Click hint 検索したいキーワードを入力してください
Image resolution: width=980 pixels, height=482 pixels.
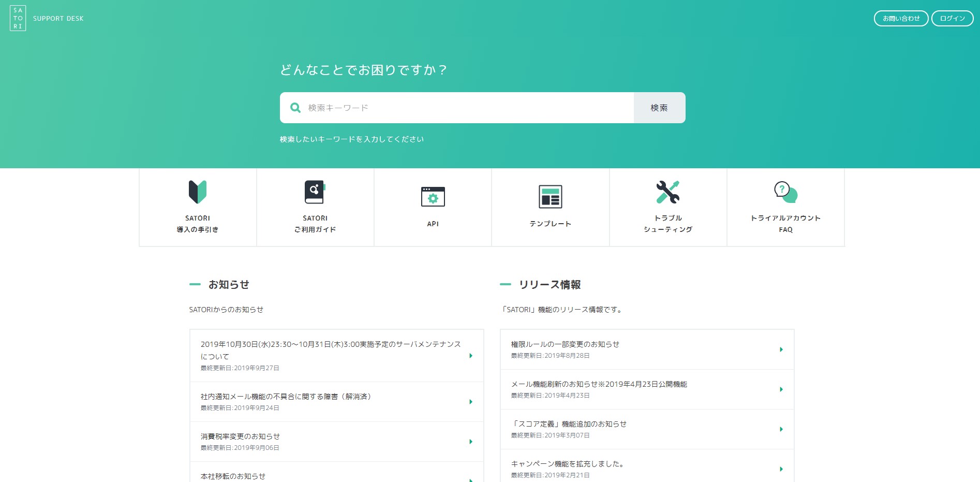(x=352, y=139)
